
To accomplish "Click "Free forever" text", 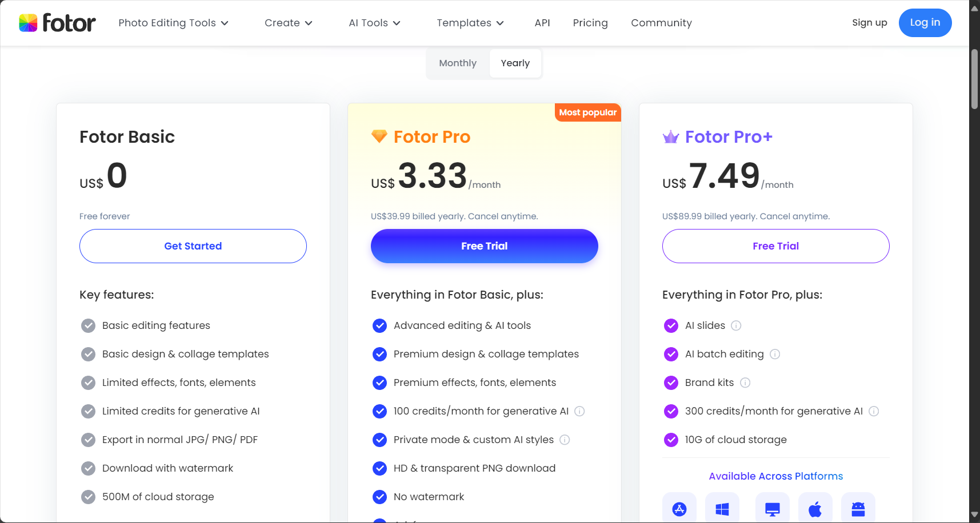I will [105, 216].
